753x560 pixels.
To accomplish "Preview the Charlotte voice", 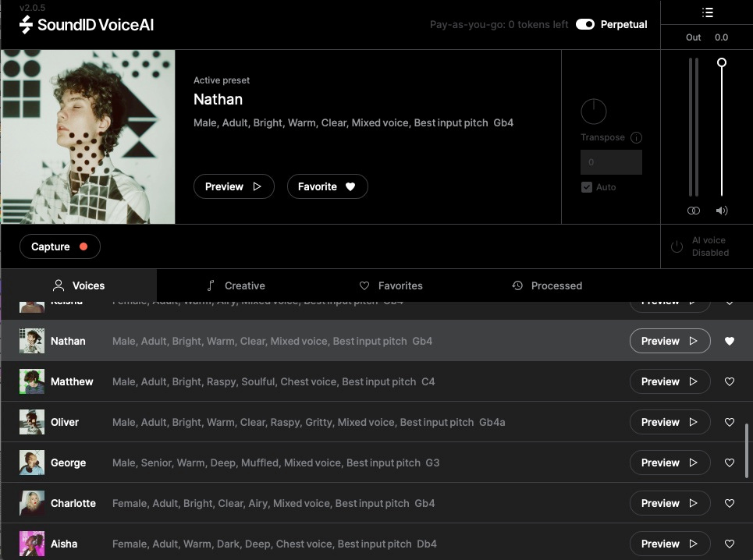I will pos(670,503).
